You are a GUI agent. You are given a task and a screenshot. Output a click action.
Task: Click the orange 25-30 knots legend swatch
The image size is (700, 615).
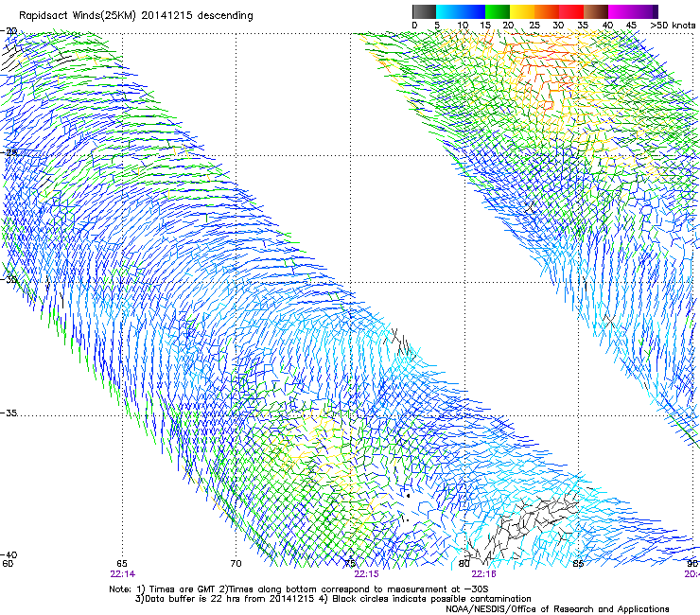point(547,11)
